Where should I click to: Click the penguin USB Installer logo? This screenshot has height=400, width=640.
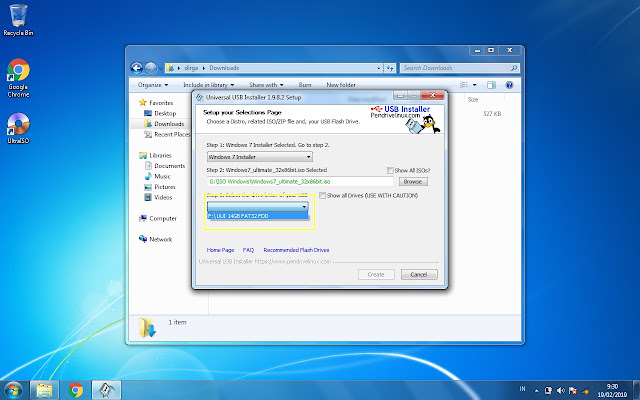click(x=423, y=124)
